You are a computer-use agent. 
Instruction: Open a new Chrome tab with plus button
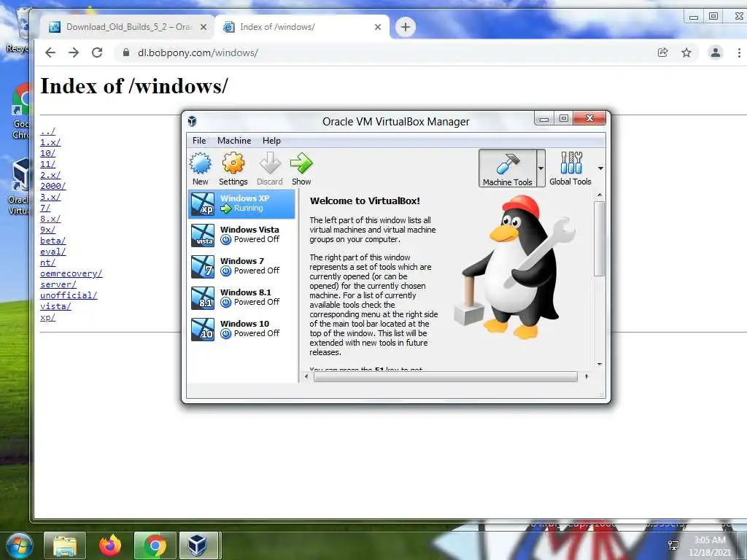point(406,27)
